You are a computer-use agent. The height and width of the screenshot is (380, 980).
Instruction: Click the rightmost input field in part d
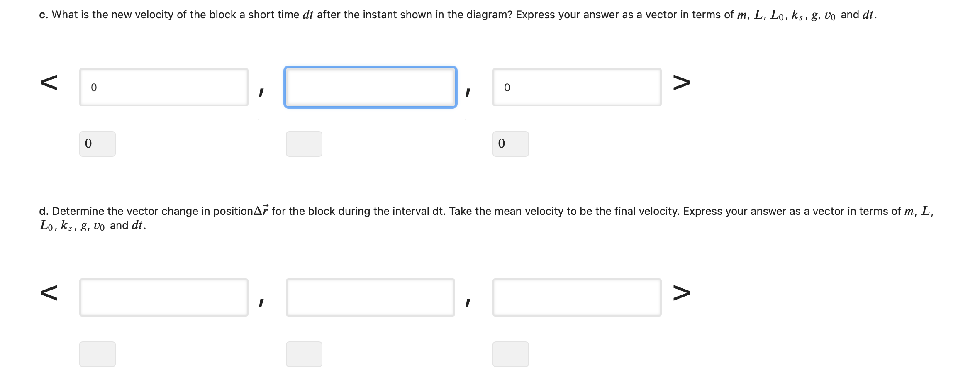[577, 297]
